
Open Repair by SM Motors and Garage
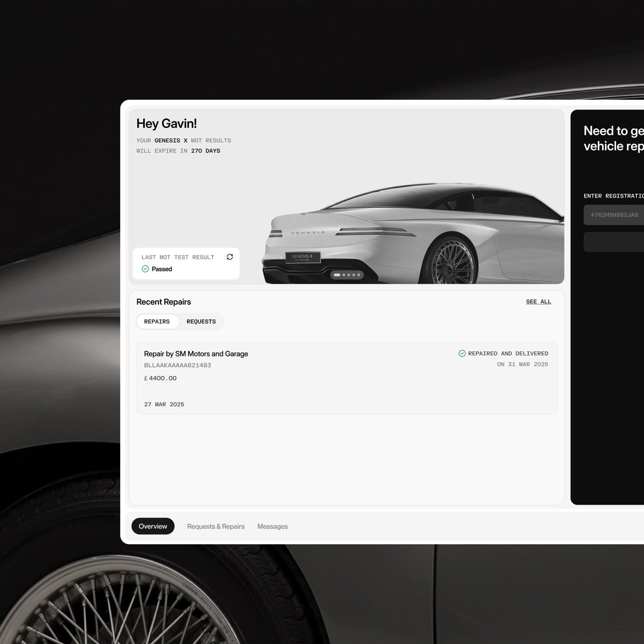pos(347,378)
